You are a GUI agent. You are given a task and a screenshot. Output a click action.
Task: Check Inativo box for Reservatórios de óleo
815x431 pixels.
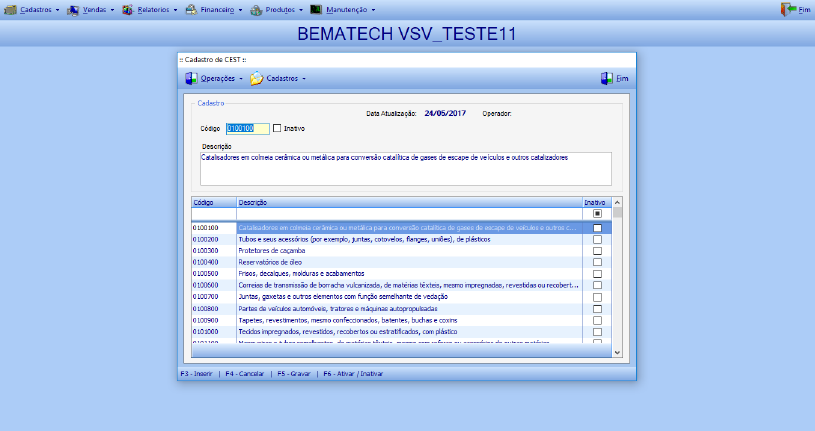[x=597, y=262]
